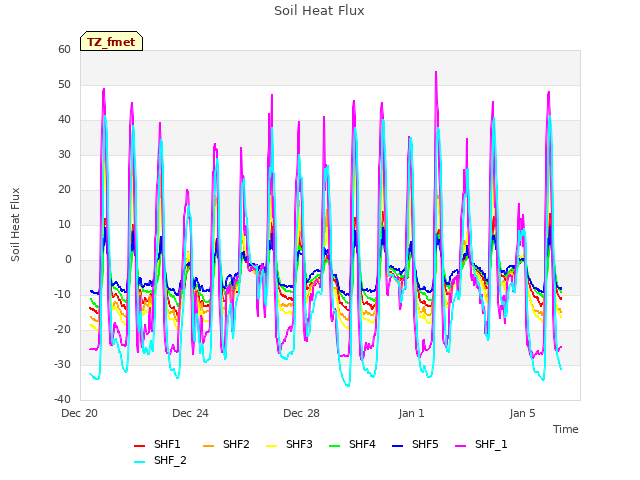Viewport: 640px width, 480px height.
Task: Click the yellow SHF3 legend color marker
Action: coord(271,446)
